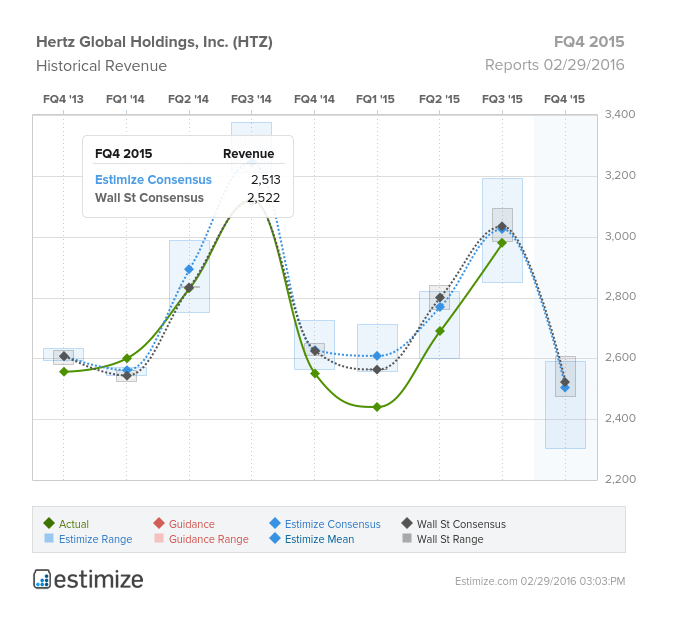Select the FQ3 '14 quarter label
This screenshot has width=675, height=620.
tap(251, 99)
